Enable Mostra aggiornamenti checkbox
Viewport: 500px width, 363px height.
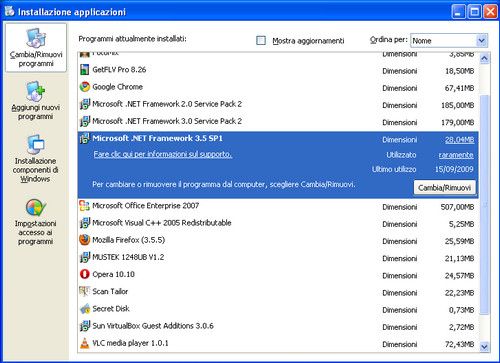(x=261, y=41)
